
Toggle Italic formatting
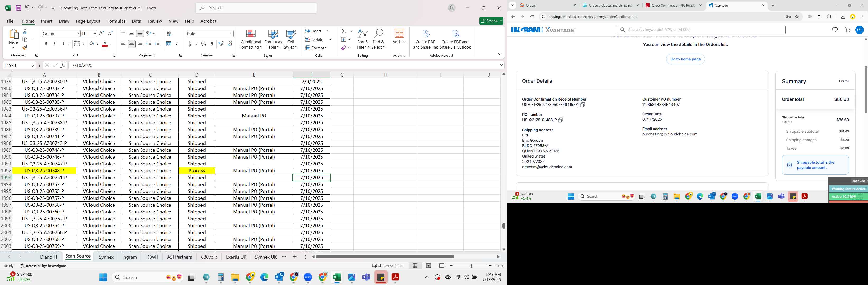54,44
